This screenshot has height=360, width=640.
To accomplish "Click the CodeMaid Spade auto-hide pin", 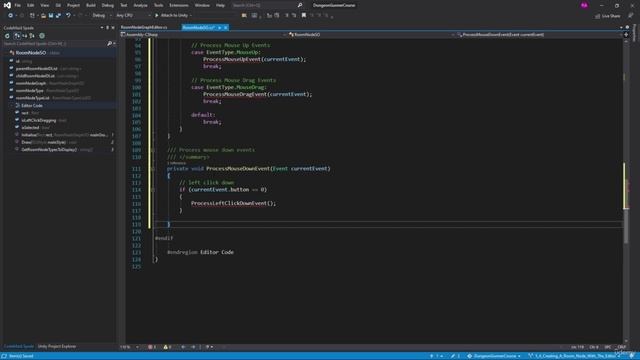I will click(107, 28).
